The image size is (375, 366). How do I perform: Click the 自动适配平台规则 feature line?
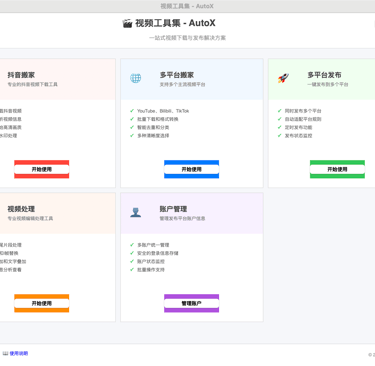click(303, 119)
